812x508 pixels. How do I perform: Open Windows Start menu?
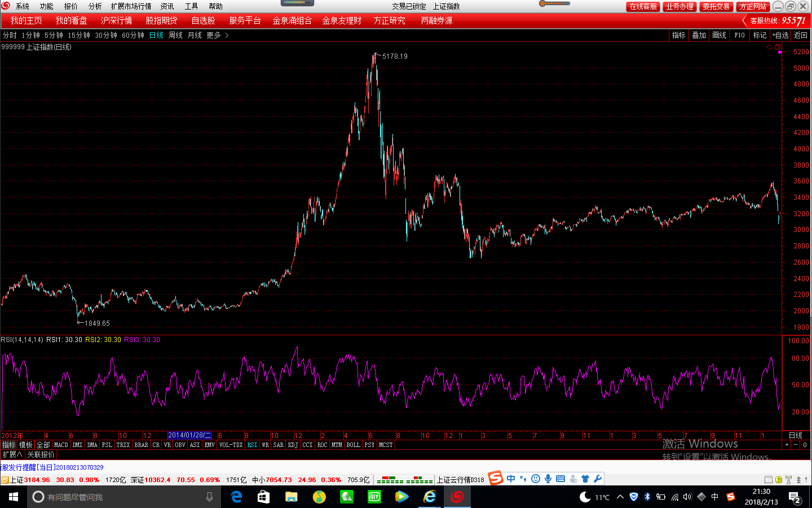pyautogui.click(x=14, y=497)
